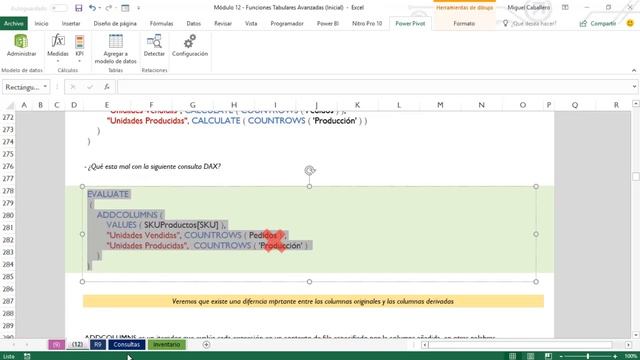Viewport: 640px width, 360px height.
Task: Click the yellow note about columnas derivadas
Action: click(x=313, y=301)
